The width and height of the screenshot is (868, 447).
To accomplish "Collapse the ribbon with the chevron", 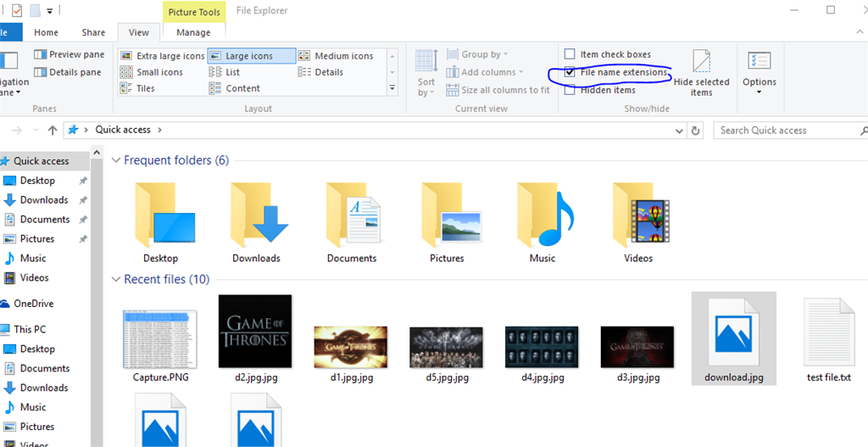I will pyautogui.click(x=860, y=32).
